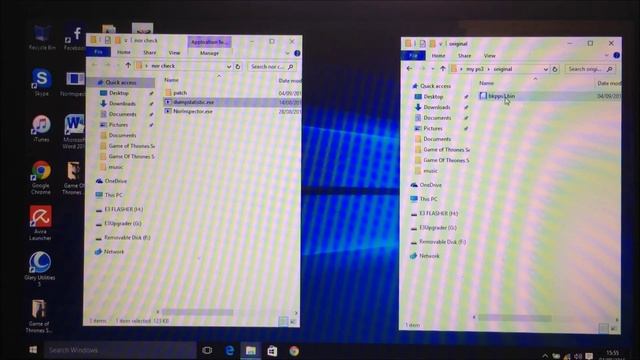The width and height of the screenshot is (640, 360).
Task: Open the Recycle Bin desktop icon
Action: coord(42,37)
